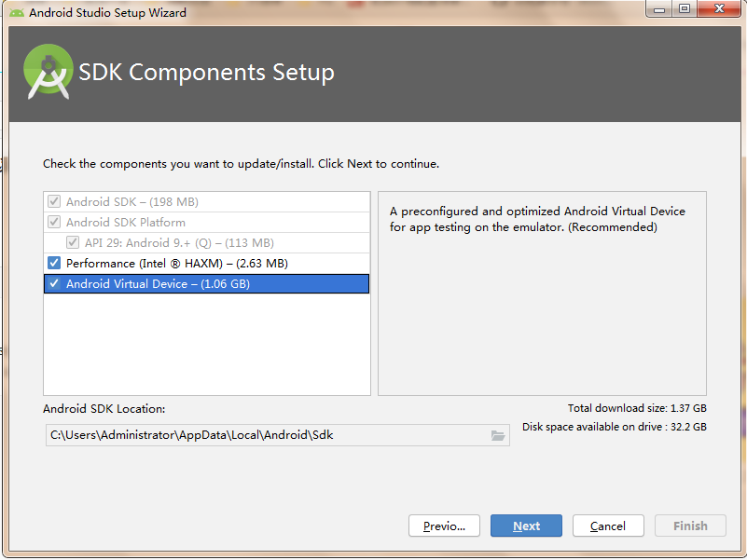747x560 pixels.
Task: Minimize the Setup Wizard window
Action: pyautogui.click(x=661, y=9)
